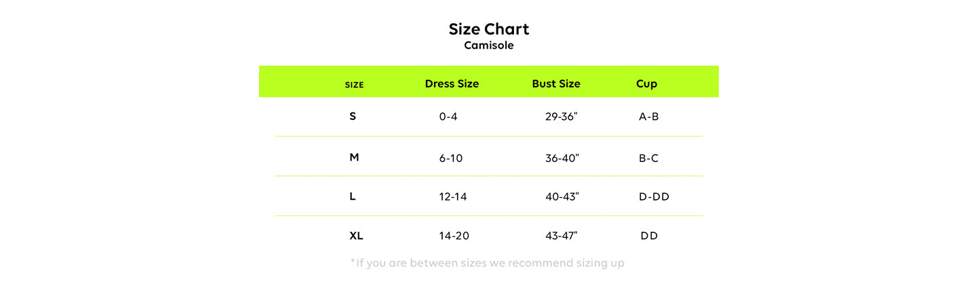Click the 12-14 dress size value

[453, 196]
